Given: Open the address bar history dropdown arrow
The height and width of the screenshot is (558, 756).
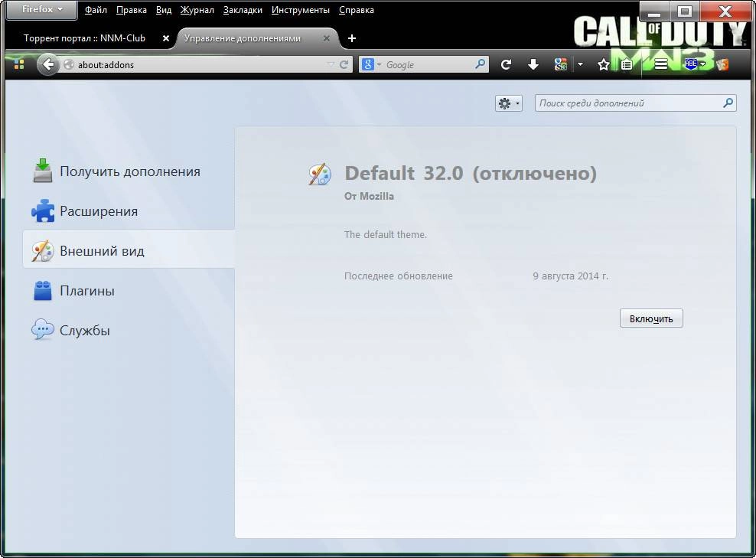Looking at the screenshot, I should pos(331,64).
